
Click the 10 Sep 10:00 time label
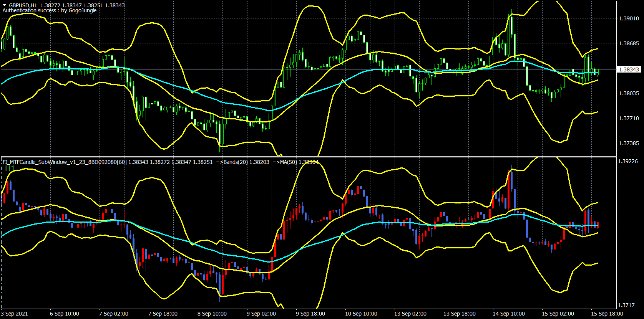[361, 314]
